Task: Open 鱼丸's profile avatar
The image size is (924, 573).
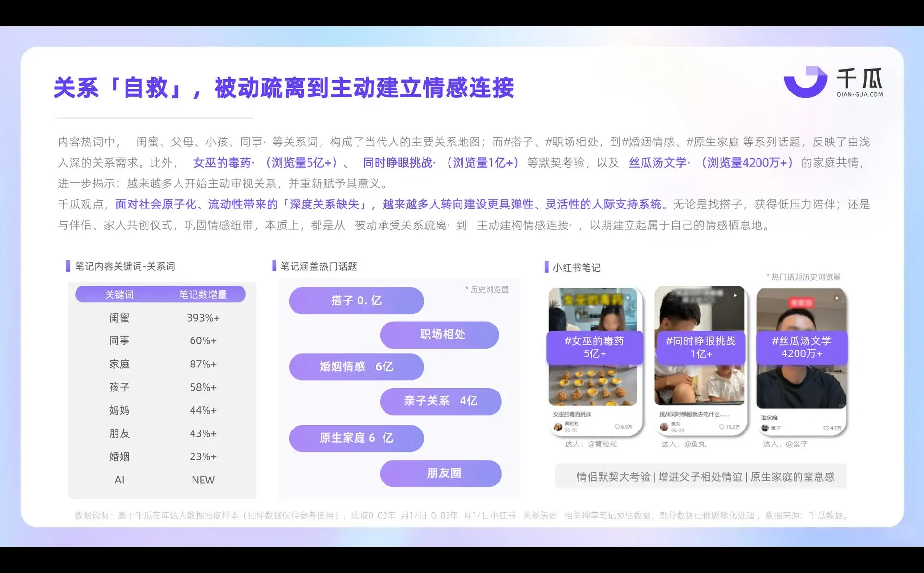Action: click(x=665, y=427)
